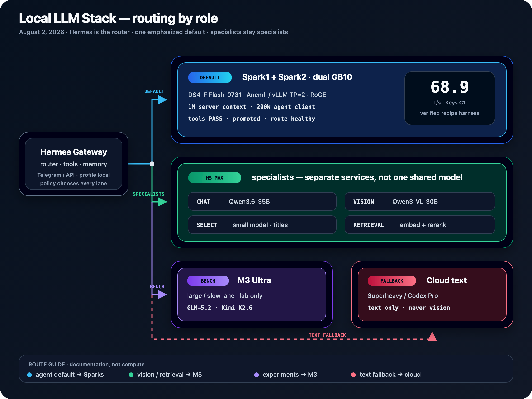Click the green vision / retrieval legend dot

(x=131, y=375)
